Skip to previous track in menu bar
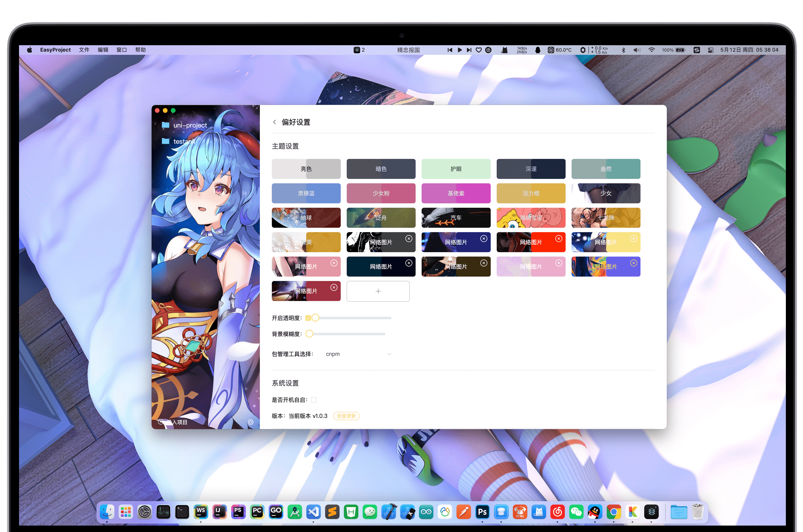This screenshot has width=803, height=532. [450, 50]
